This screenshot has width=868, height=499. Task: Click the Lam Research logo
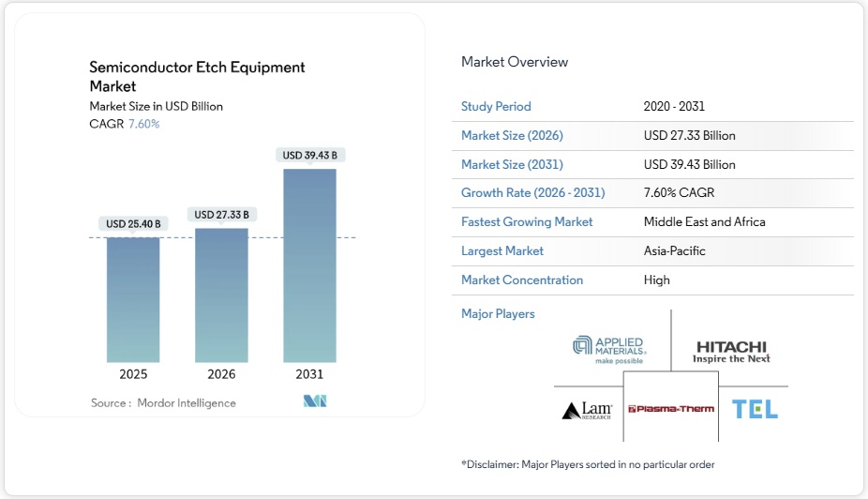click(x=587, y=410)
